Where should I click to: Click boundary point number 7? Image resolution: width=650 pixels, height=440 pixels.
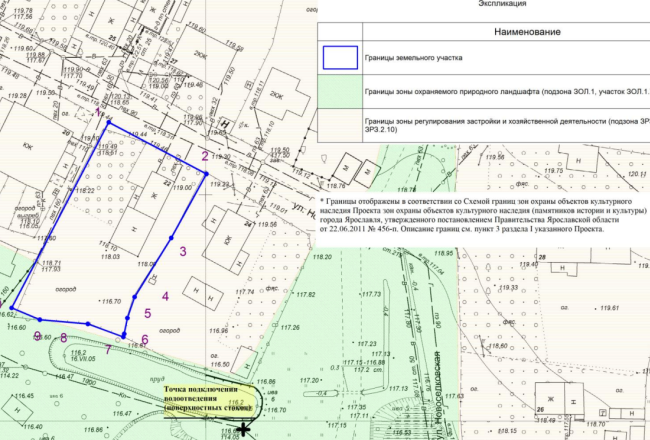(x=108, y=349)
